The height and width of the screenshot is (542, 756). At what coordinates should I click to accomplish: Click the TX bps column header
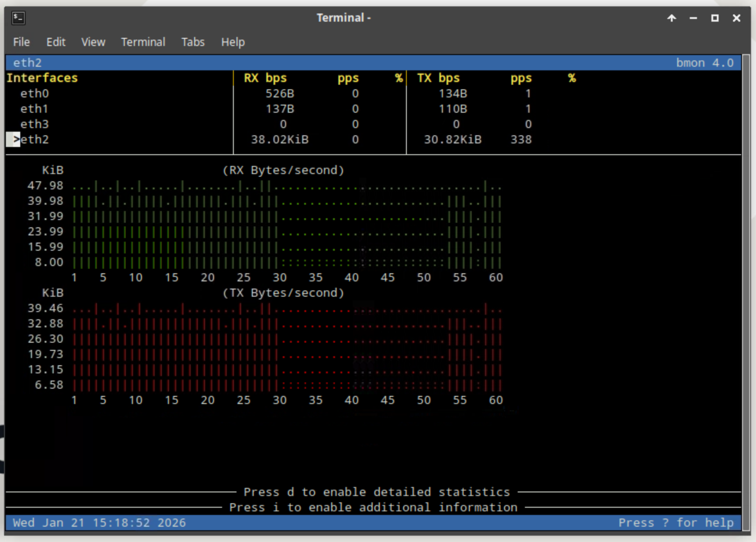coord(438,78)
